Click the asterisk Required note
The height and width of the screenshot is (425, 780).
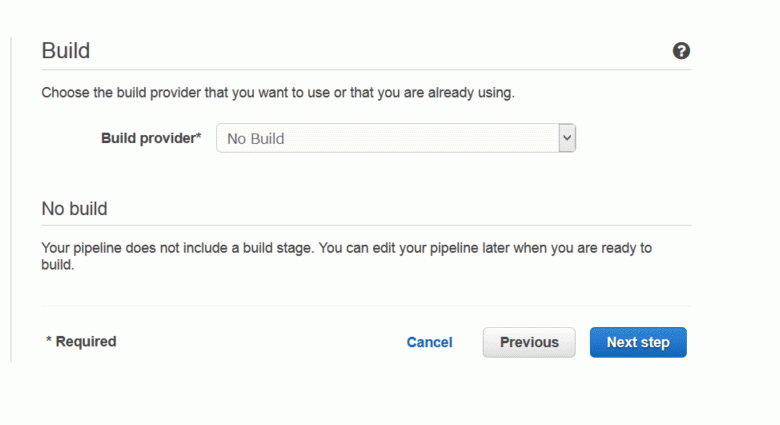[81, 341]
